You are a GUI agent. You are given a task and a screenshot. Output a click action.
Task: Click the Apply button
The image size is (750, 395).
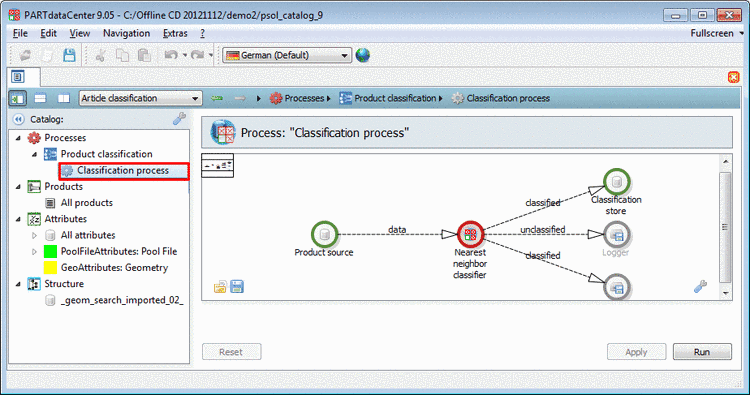tap(636, 352)
